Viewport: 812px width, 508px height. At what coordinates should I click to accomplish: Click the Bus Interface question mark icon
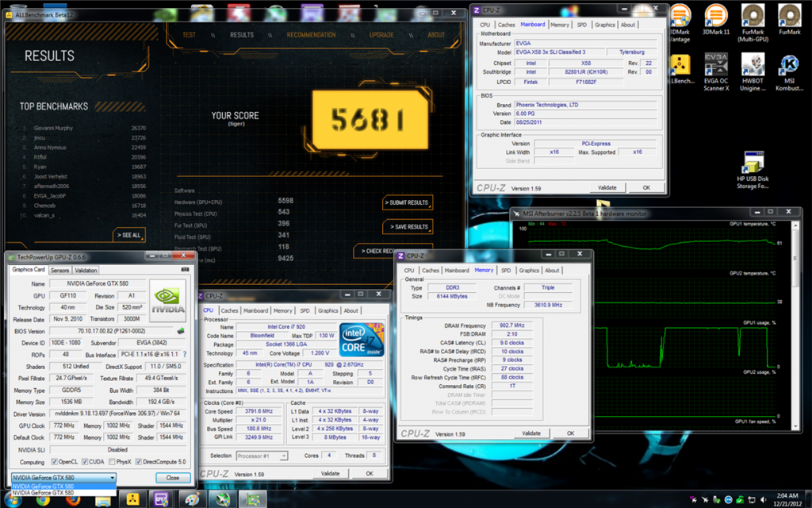click(x=185, y=355)
